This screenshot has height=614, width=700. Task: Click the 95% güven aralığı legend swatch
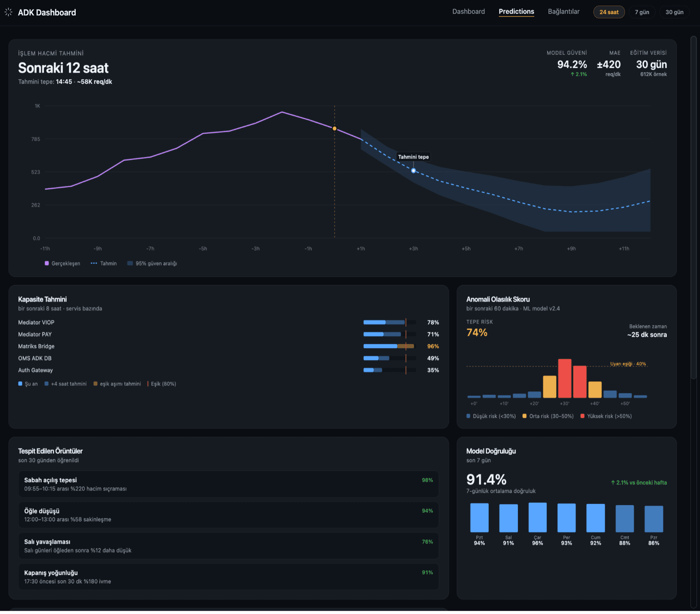[130, 263]
